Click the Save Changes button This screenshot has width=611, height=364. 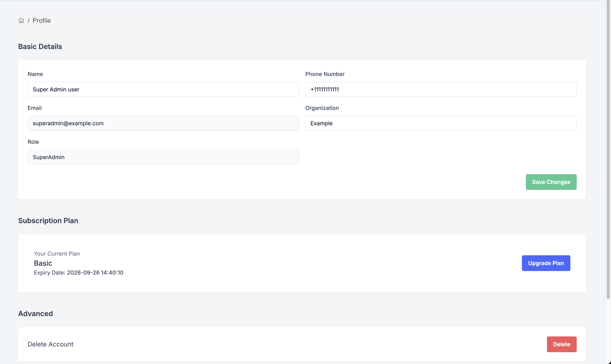[551, 182]
